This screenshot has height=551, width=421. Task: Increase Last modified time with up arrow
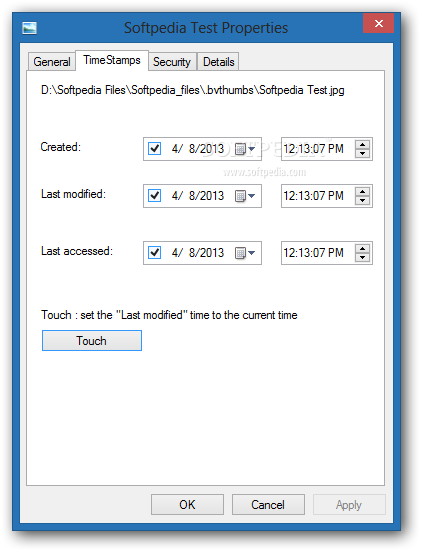pos(362,191)
